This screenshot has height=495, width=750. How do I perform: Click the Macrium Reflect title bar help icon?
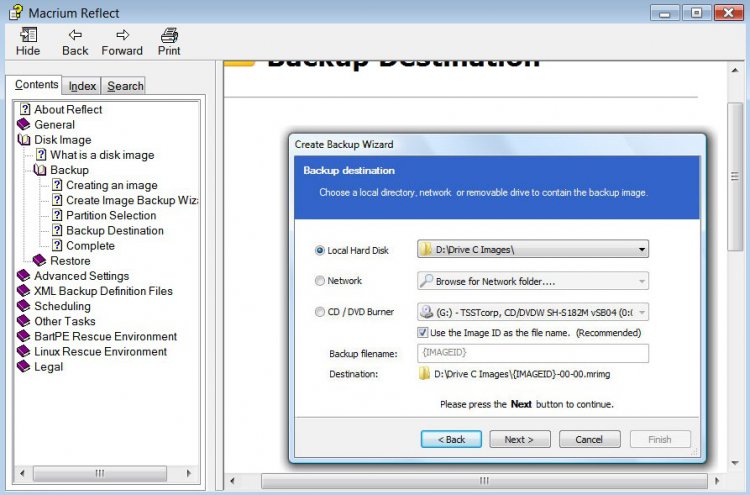[15, 12]
